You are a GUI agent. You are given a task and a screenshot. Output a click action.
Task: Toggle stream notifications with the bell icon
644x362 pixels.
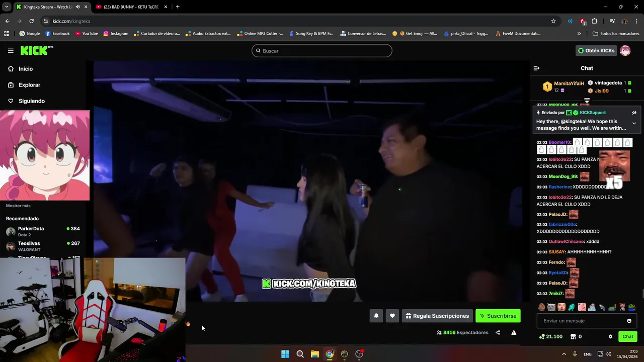tap(376, 316)
